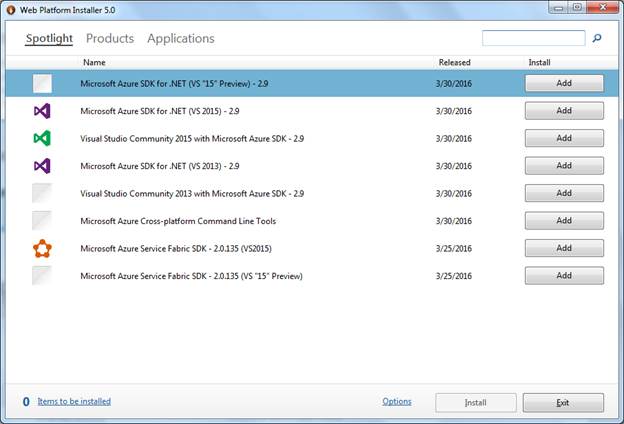Minimize the Web Platform Installer window
Screen dimensions: 624x424
pos(558,8)
